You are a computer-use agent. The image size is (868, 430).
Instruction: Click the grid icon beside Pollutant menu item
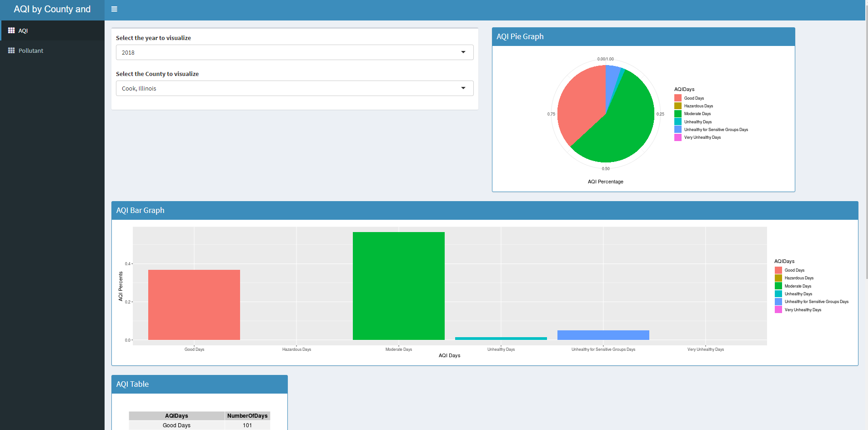11,51
